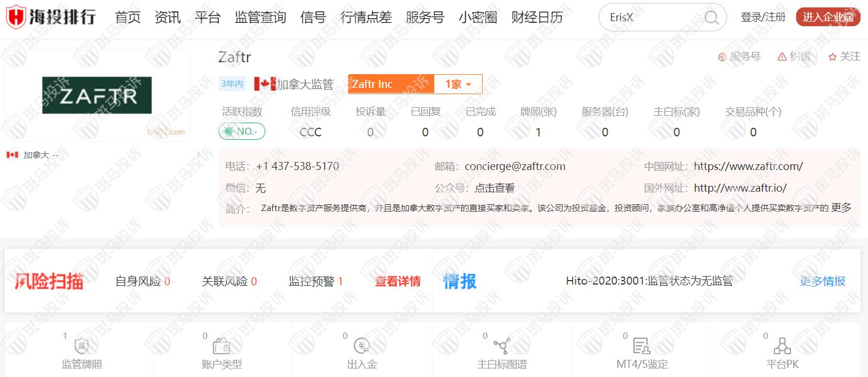Open the 登录/注册 link
The width and height of the screenshot is (868, 377).
[x=762, y=17]
